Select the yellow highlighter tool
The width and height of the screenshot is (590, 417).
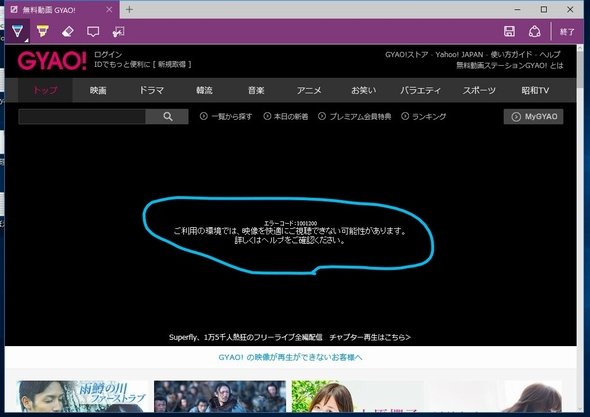(x=43, y=31)
